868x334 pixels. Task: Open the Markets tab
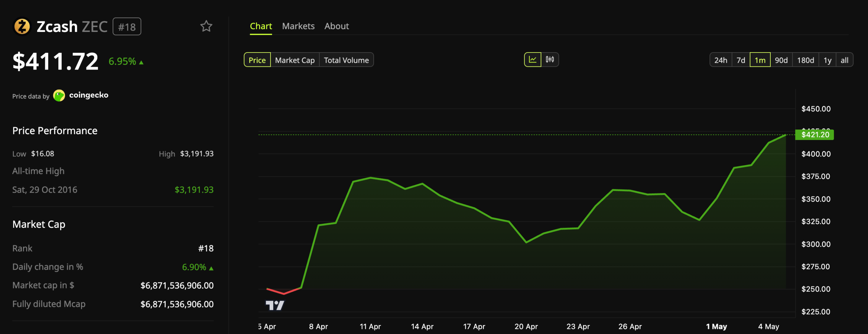tap(298, 26)
